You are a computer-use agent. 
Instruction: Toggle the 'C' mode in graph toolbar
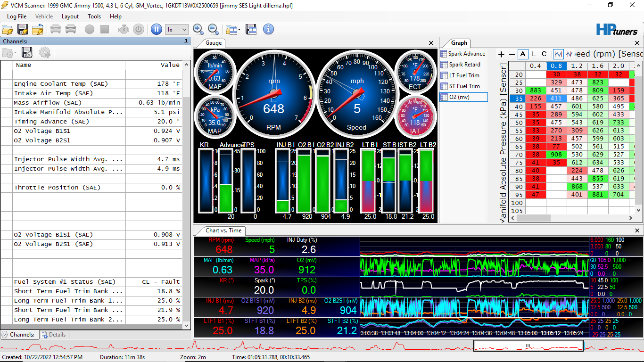(544, 54)
